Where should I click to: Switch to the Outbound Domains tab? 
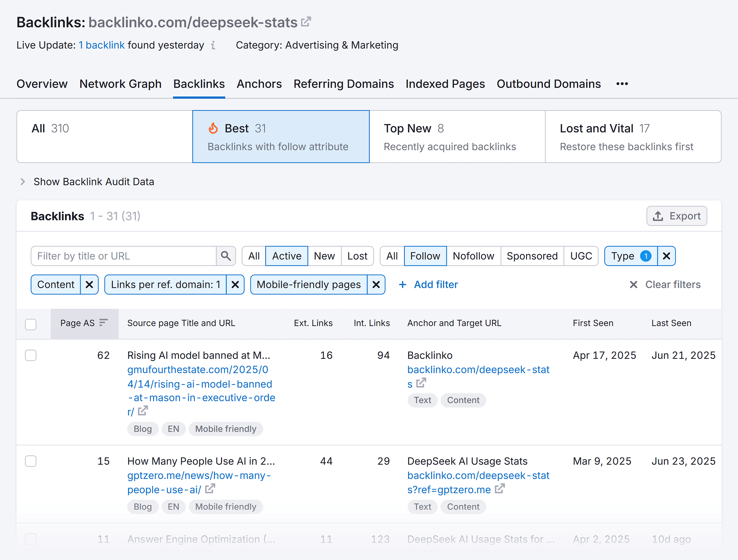click(x=548, y=84)
